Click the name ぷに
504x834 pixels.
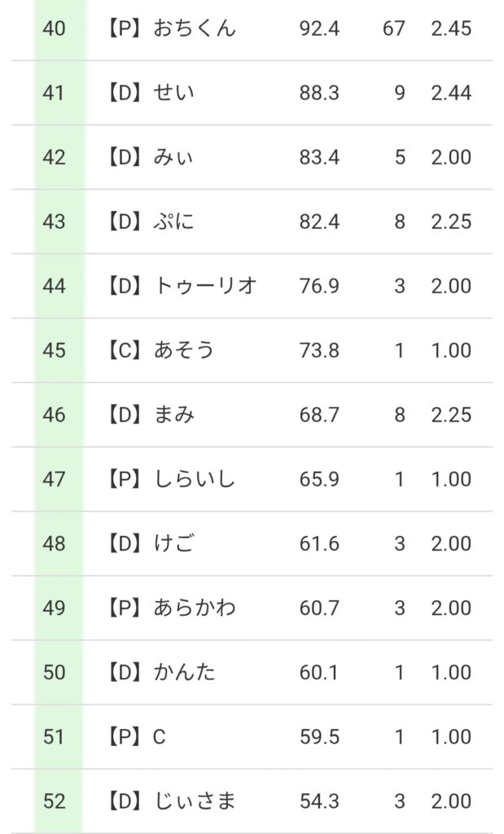click(x=174, y=222)
